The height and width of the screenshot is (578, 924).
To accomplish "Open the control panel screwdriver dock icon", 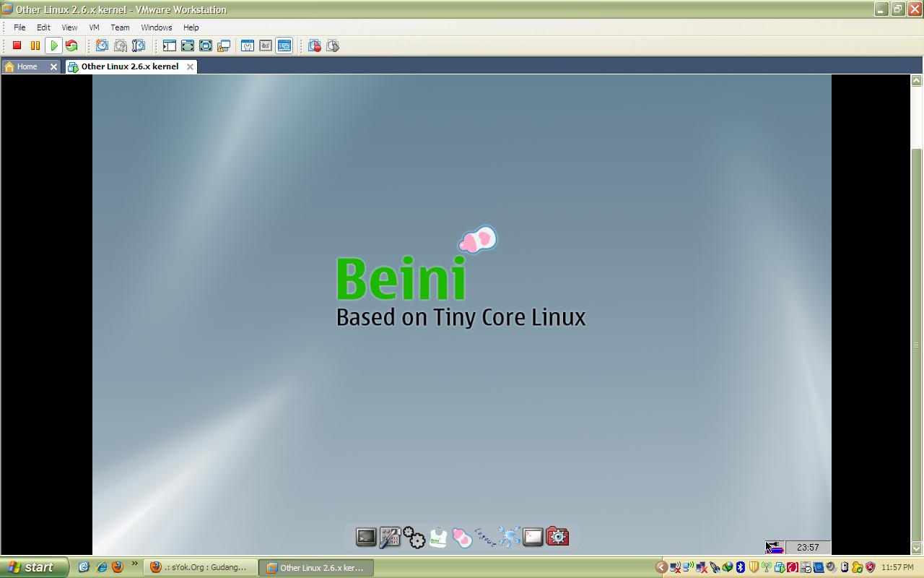I will tap(390, 537).
